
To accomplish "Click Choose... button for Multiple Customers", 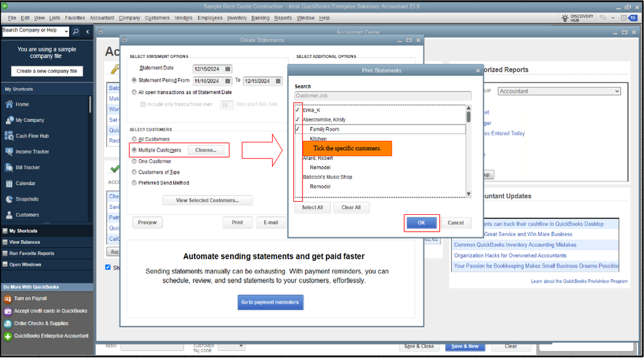I will 206,150.
